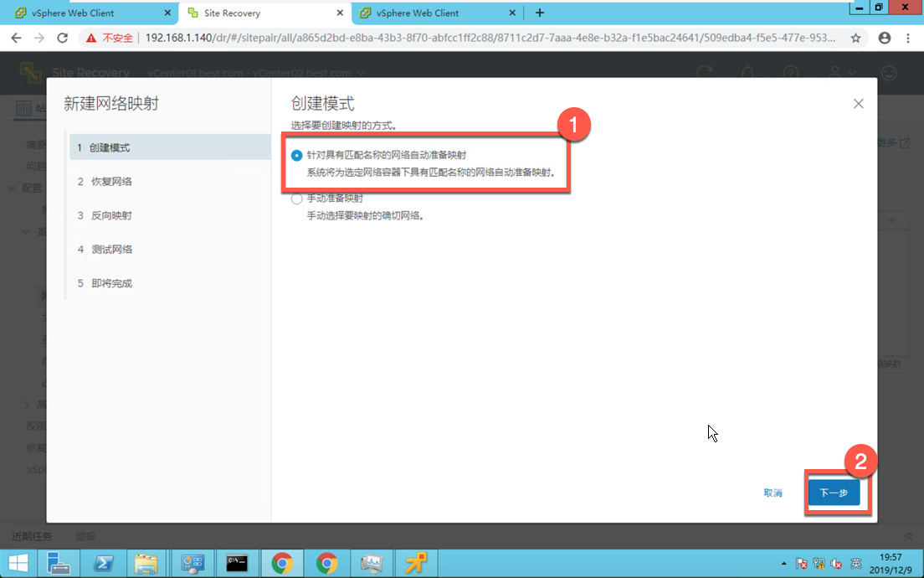Click the Site Recovery refresh icon
The width and height of the screenshot is (924, 578).
tap(704, 73)
